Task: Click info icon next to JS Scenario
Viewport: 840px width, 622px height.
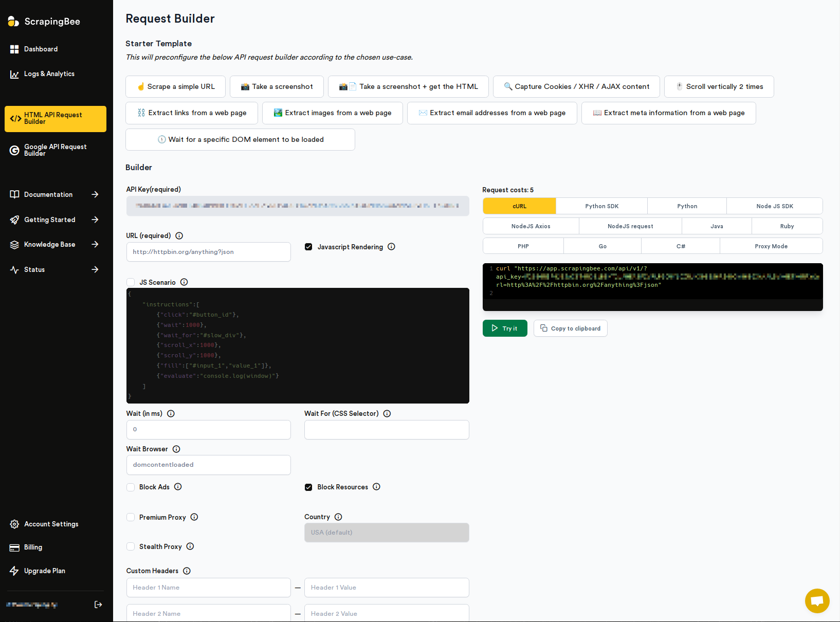Action: 184,282
